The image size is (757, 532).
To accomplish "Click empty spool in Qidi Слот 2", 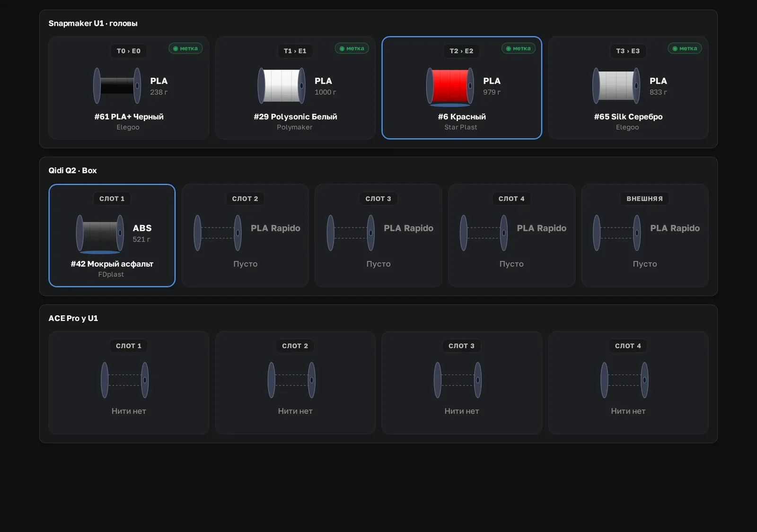I will tap(218, 233).
